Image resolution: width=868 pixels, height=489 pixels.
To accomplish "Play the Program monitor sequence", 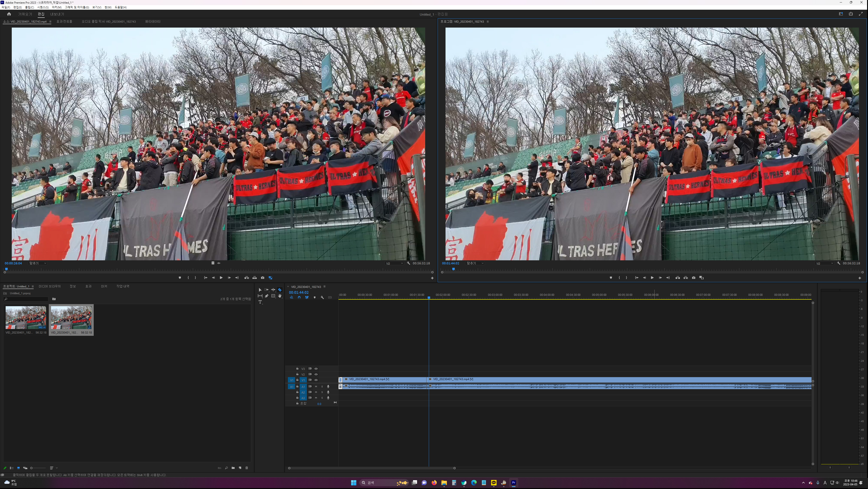I will [x=652, y=278].
